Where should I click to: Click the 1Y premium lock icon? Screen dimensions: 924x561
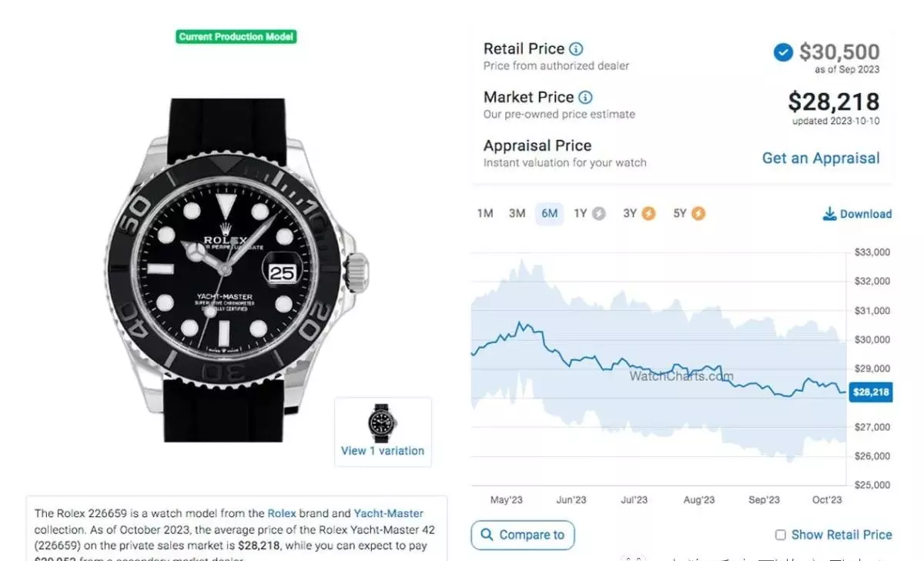[x=599, y=214]
